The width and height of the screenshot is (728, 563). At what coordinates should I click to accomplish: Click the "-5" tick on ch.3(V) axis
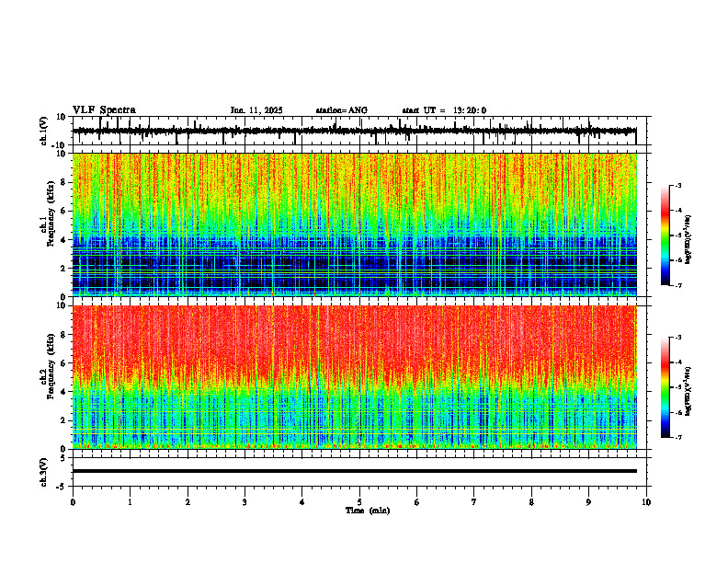point(62,487)
